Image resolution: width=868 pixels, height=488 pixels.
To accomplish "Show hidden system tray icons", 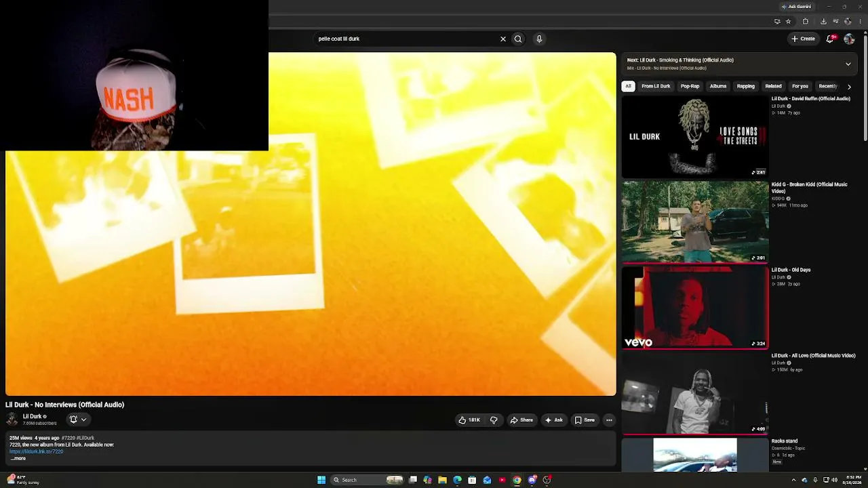I will pyautogui.click(x=793, y=480).
